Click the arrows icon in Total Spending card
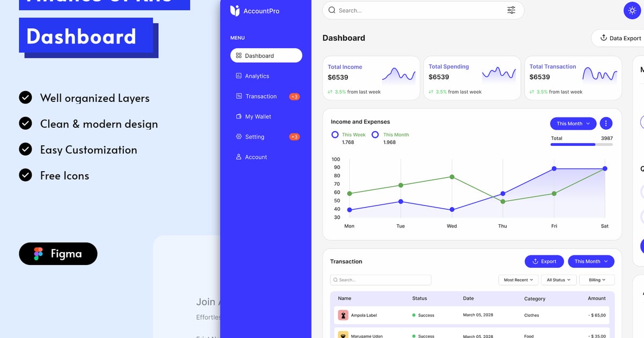Screen dimensions: 644x338 tap(431, 92)
